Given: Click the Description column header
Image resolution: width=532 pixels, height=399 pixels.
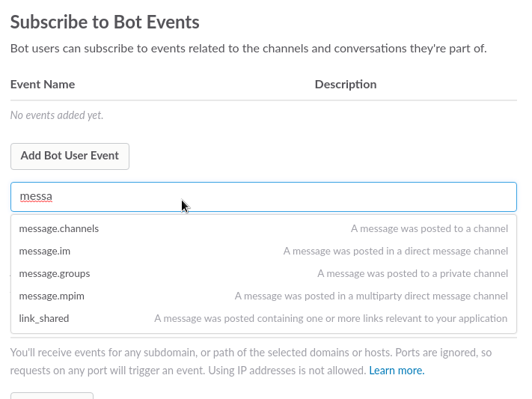Looking at the screenshot, I should pos(345,85).
